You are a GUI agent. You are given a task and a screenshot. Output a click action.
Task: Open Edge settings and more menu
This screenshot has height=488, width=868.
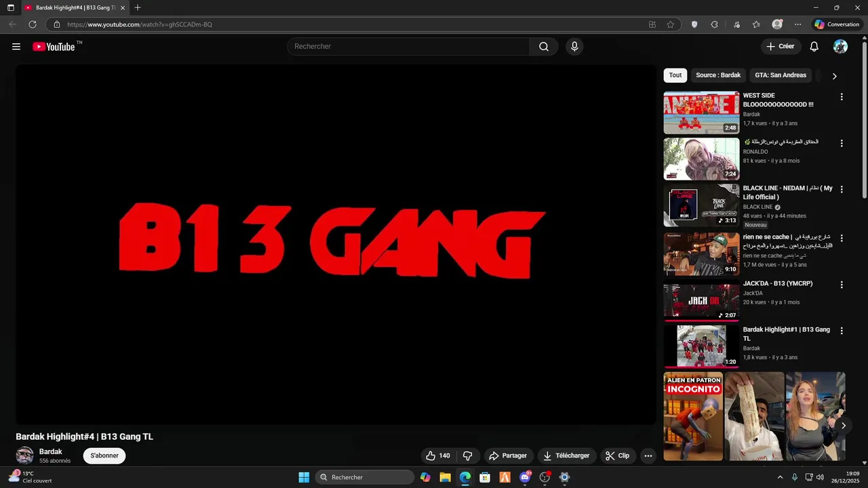coord(798,24)
